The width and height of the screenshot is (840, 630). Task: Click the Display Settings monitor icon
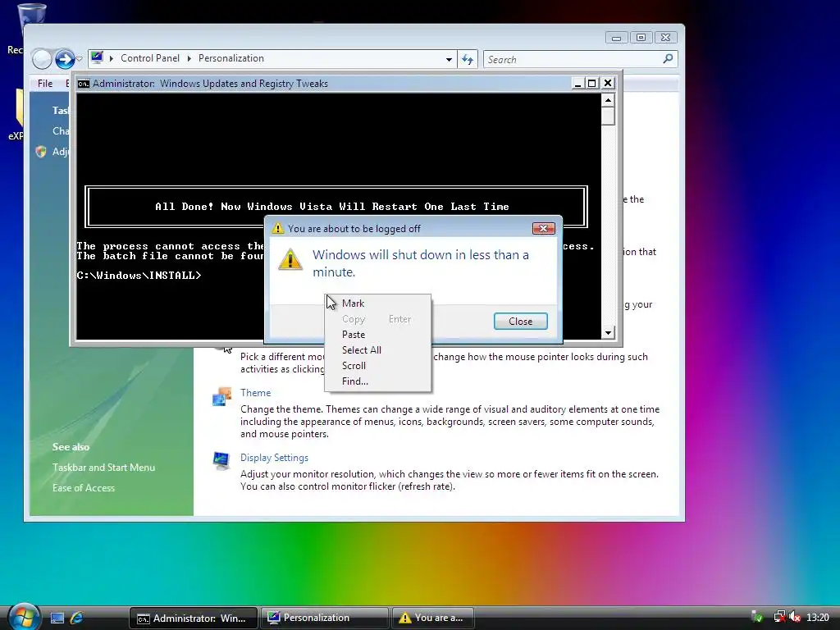point(221,461)
